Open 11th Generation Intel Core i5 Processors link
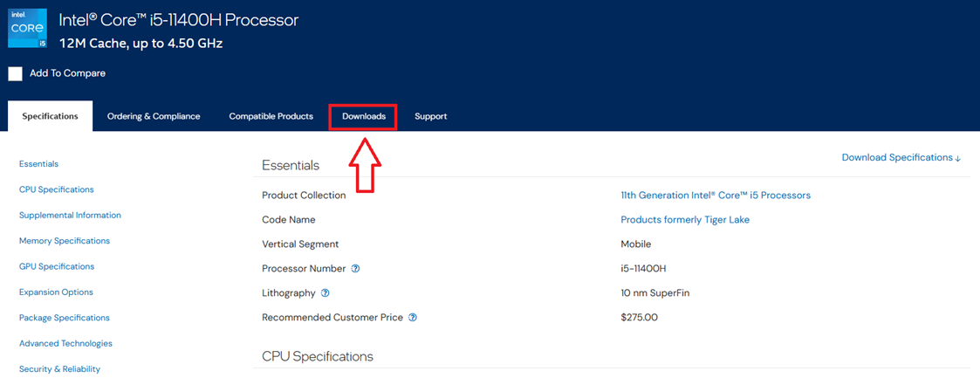This screenshot has height=378, width=980. tap(715, 196)
